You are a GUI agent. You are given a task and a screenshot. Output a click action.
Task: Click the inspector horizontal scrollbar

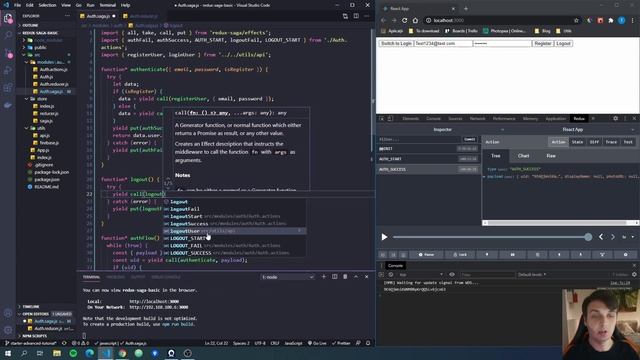(560, 223)
